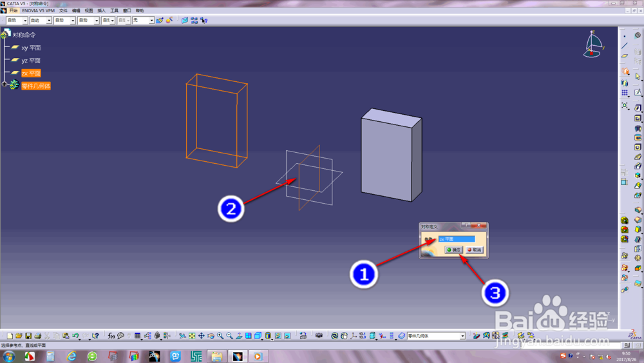Open the 插入 menu

tap(102, 11)
